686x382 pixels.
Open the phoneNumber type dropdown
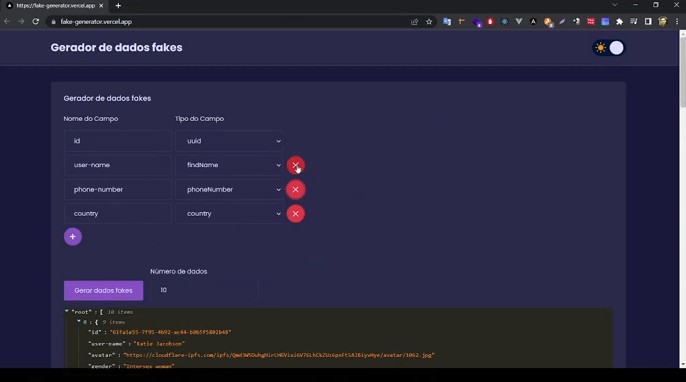tap(229, 189)
